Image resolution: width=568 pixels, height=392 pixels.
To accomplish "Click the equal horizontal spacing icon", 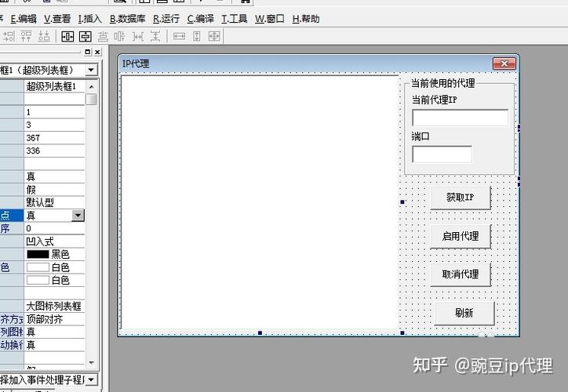I will click(x=138, y=36).
